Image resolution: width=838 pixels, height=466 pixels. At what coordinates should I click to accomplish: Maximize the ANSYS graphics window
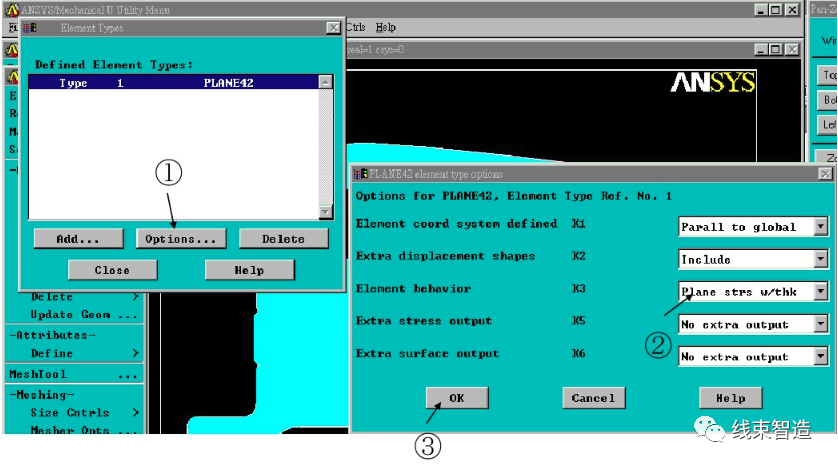776,49
